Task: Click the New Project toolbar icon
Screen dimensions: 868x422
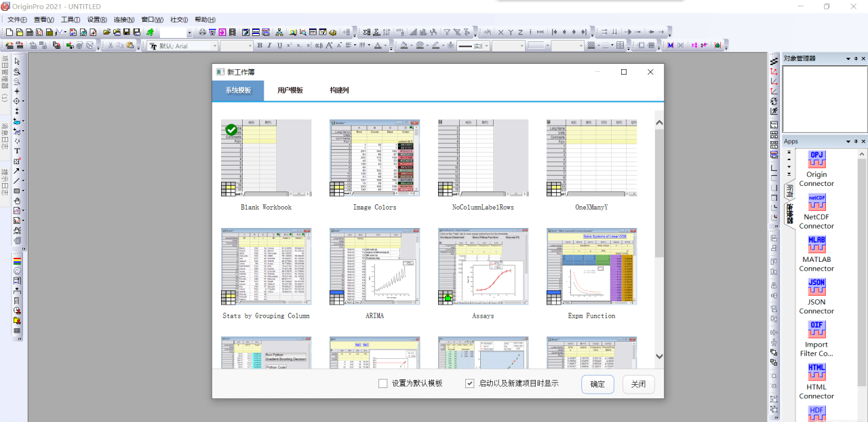Action: point(9,32)
